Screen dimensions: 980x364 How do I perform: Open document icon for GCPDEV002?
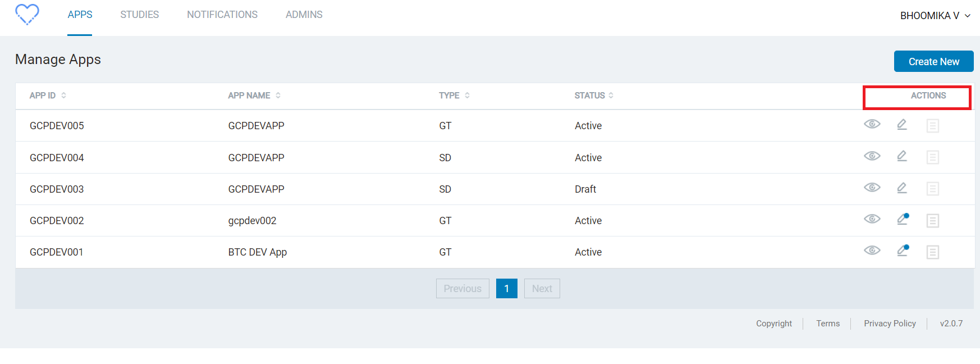click(x=932, y=220)
